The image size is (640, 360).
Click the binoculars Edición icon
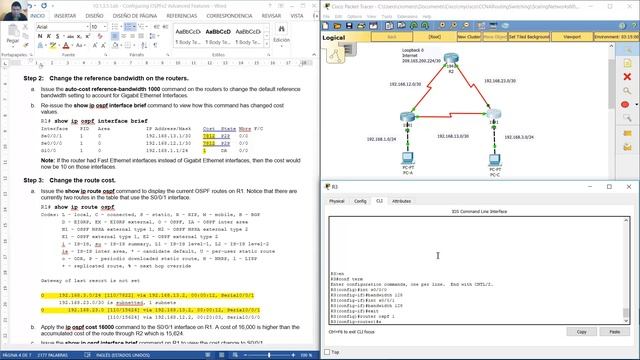281,29
